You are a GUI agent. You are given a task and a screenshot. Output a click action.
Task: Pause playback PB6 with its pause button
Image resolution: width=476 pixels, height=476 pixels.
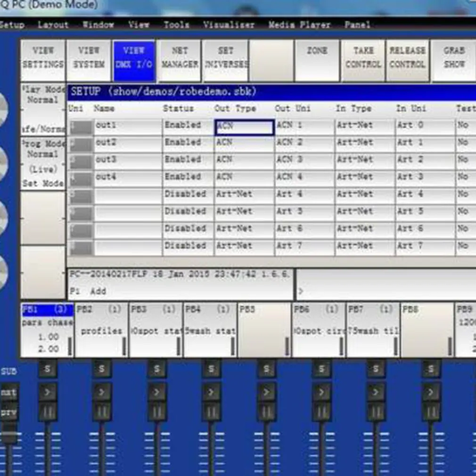pyautogui.click(x=321, y=412)
